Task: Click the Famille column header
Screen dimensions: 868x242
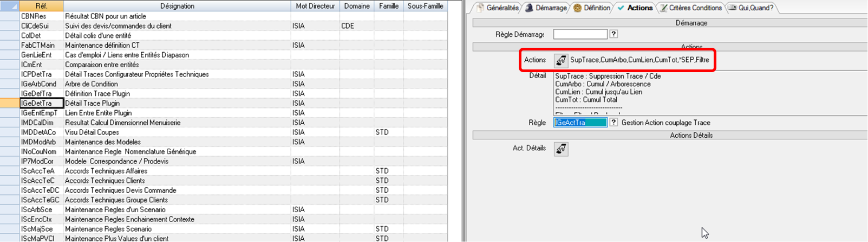Action: point(388,6)
